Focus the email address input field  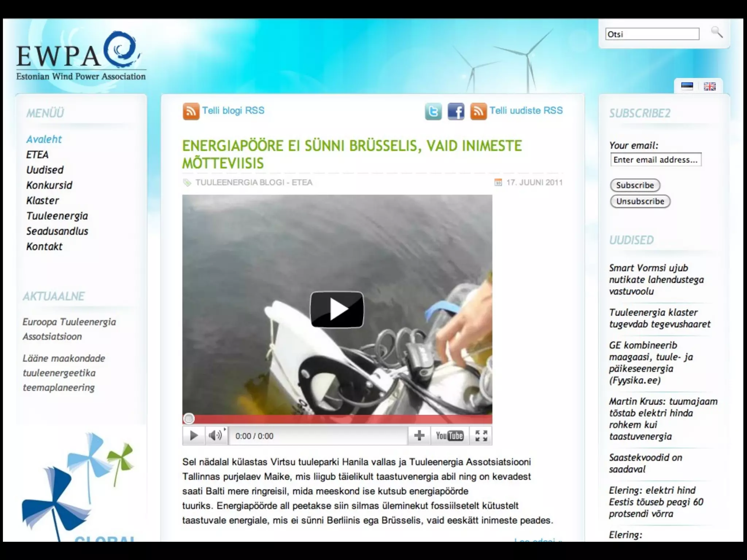655,160
